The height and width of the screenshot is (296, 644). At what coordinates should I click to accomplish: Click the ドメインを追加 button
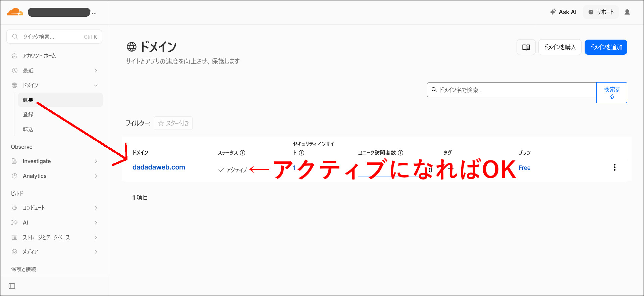click(606, 47)
